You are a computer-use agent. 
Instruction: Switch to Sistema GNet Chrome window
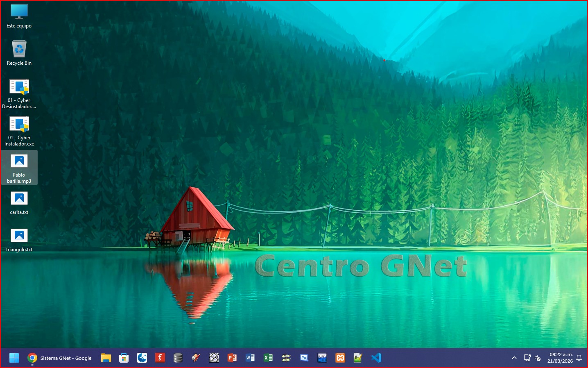[60, 358]
